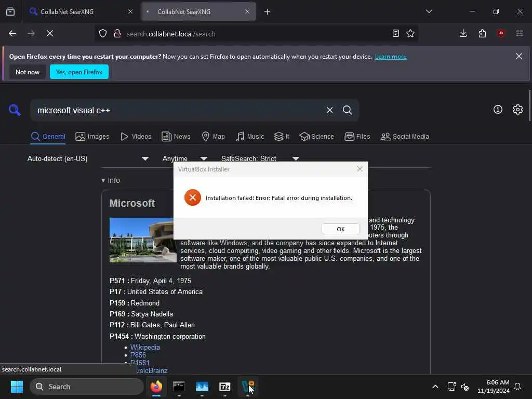Switch to News search category
The height and width of the screenshot is (399, 532).
click(176, 137)
